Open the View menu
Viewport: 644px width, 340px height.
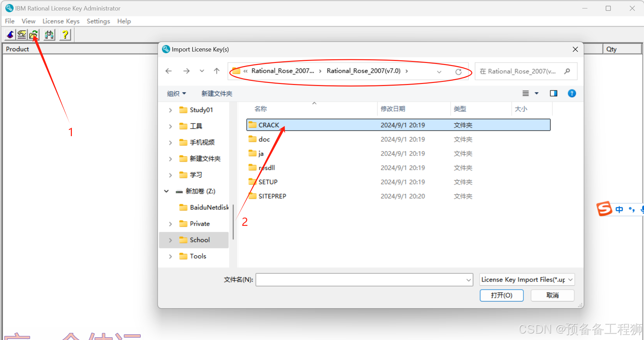point(28,21)
